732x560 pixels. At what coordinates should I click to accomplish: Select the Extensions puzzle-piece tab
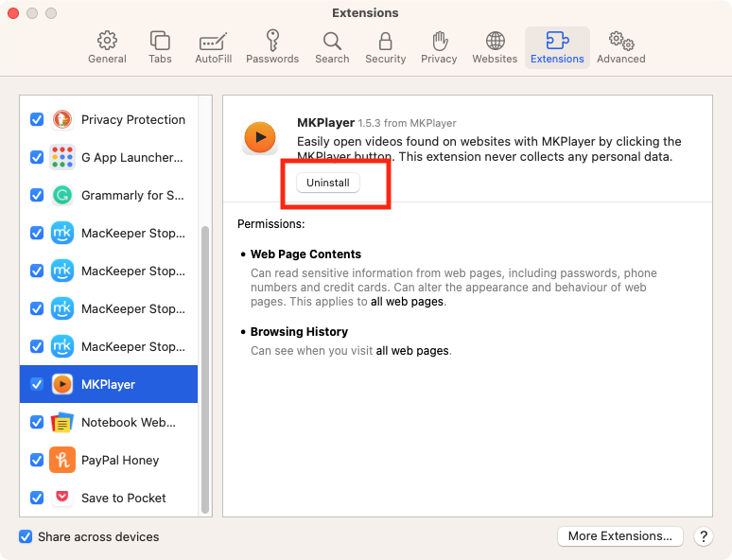point(557,47)
